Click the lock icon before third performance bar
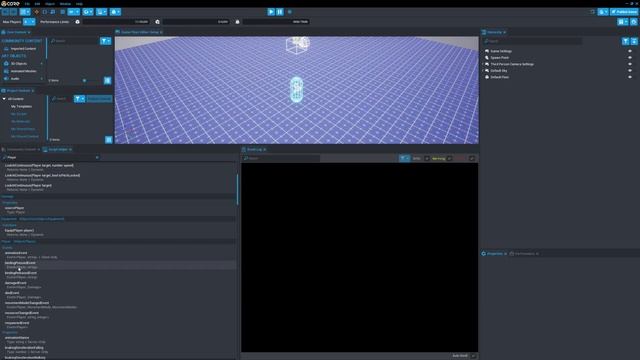The width and height of the screenshot is (640, 360). point(237,22)
